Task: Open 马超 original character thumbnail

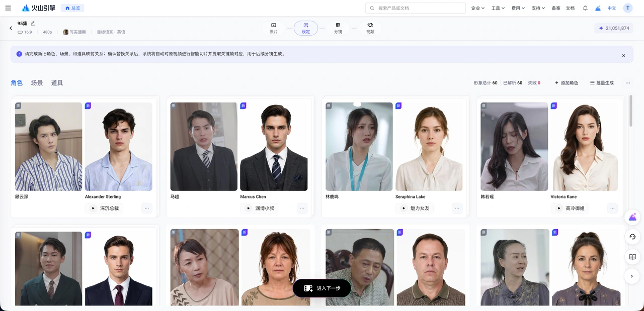Action: pyautogui.click(x=204, y=147)
